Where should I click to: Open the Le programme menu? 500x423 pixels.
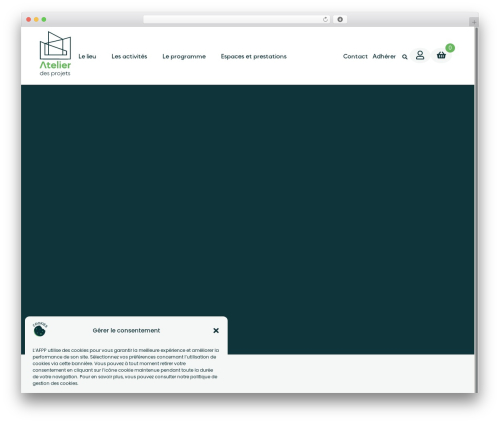(184, 57)
